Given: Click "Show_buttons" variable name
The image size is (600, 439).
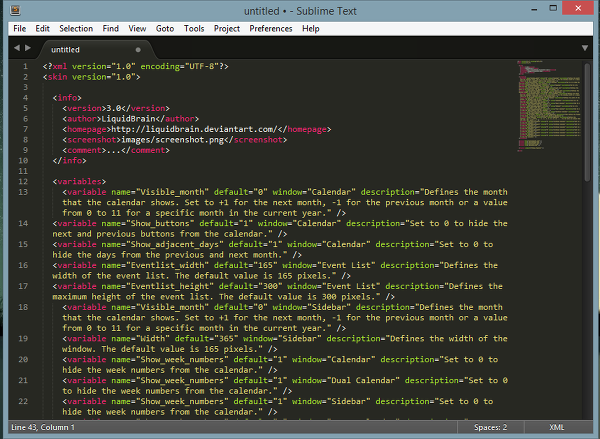Looking at the screenshot, I should pyautogui.click(x=160, y=224).
